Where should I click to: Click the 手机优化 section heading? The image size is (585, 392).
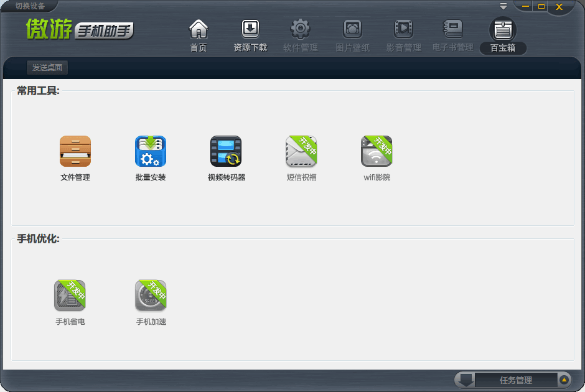38,239
